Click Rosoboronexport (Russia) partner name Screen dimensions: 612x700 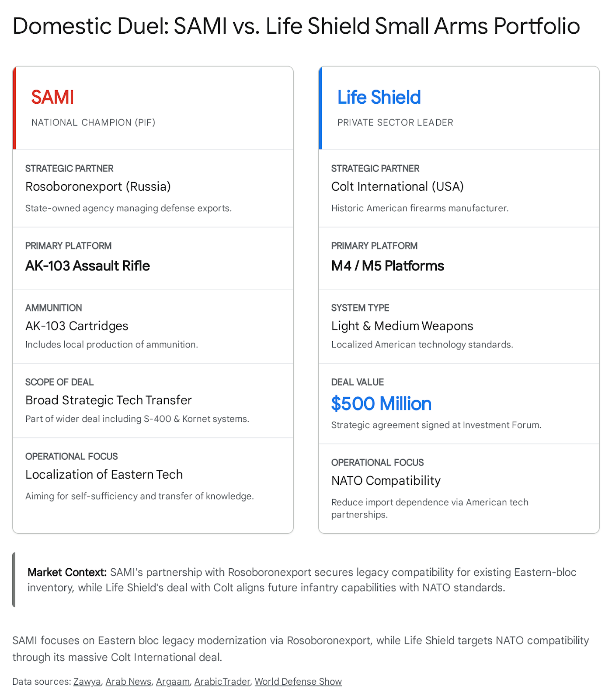tap(98, 186)
